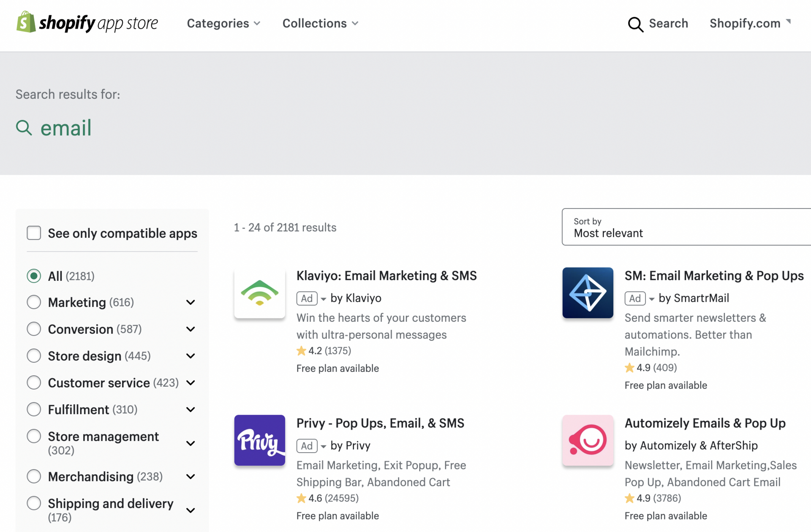Viewport: 811px width, 532px height.
Task: Click the Privy 4.6 star rating
Action: coord(327,498)
